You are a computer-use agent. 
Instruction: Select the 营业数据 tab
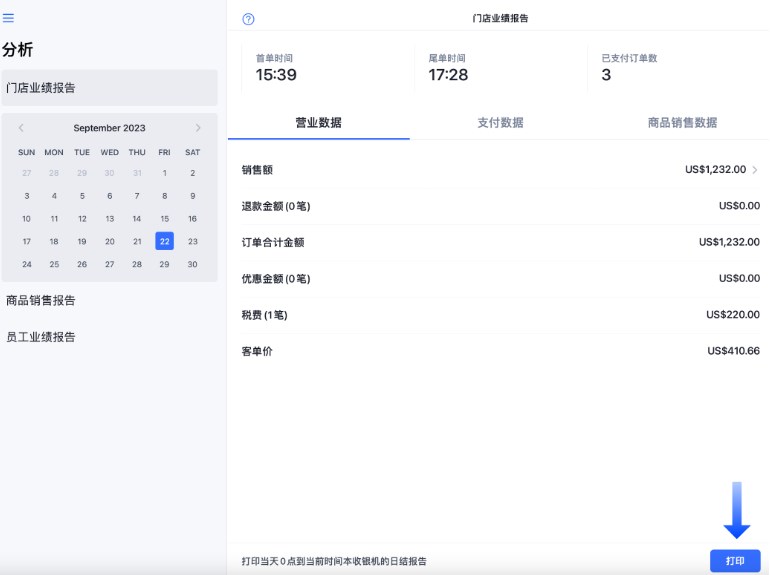click(318, 123)
